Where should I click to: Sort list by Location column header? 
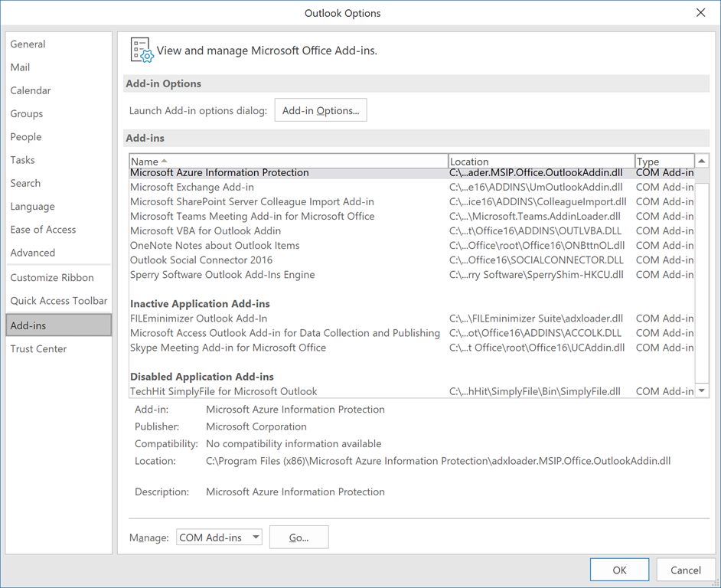pyautogui.click(x=540, y=162)
